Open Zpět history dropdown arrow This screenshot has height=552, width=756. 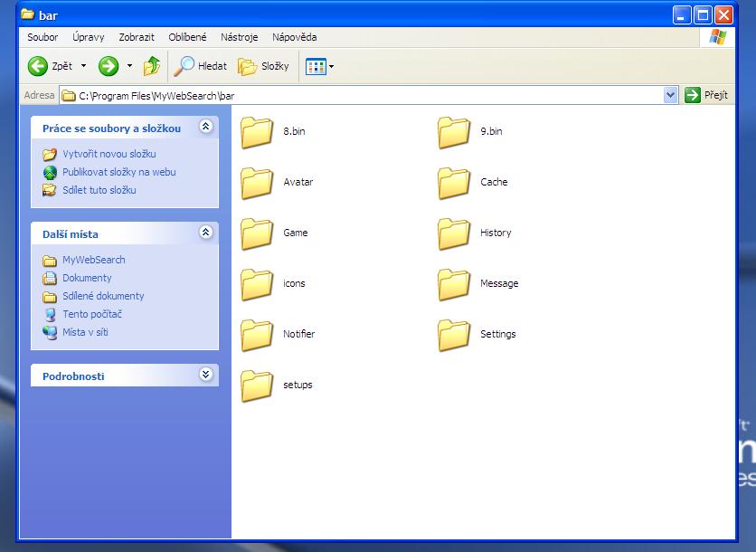84,66
